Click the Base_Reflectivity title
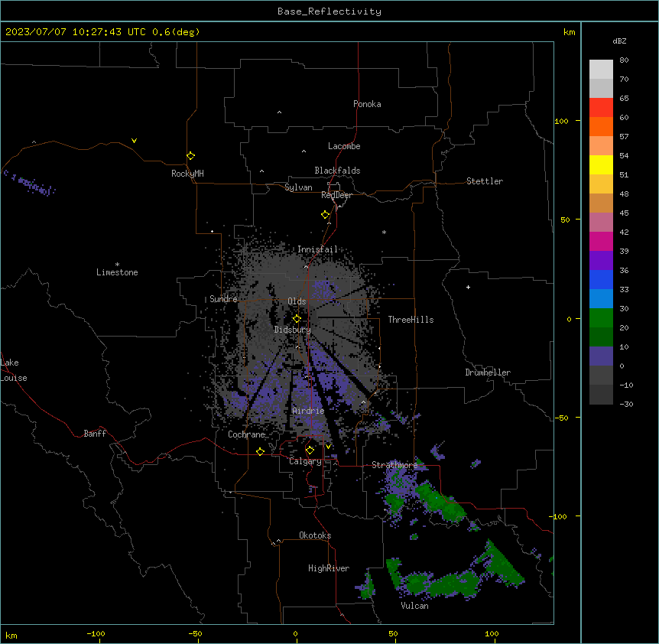 pyautogui.click(x=329, y=11)
